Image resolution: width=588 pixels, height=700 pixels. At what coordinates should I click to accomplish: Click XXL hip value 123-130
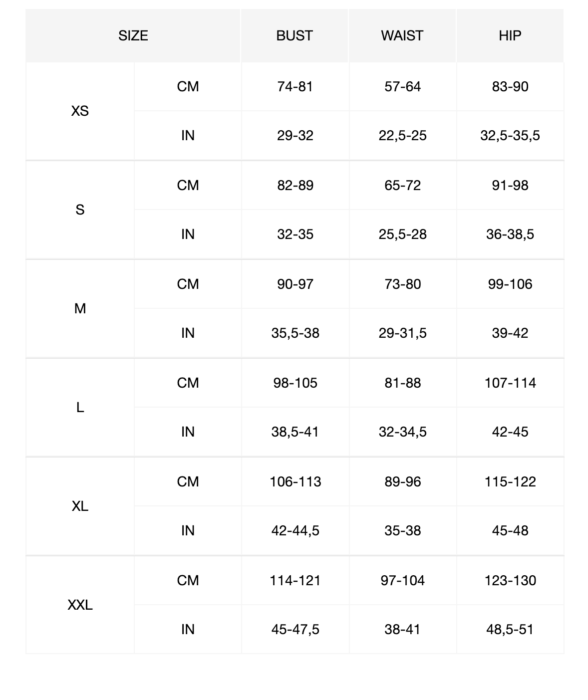(510, 581)
